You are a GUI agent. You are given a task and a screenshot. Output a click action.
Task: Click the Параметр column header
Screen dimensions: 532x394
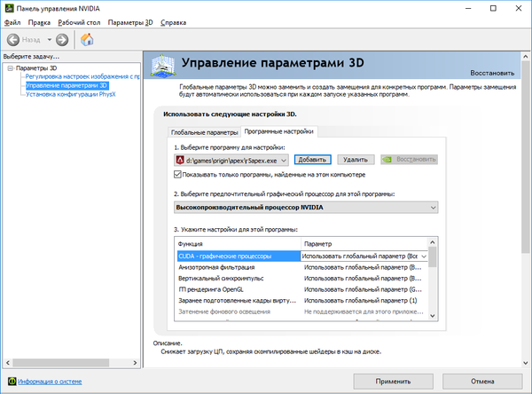pos(364,244)
